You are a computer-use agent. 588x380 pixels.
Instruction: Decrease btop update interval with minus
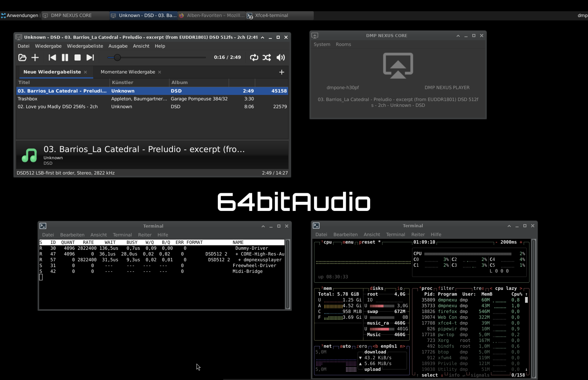coord(496,242)
